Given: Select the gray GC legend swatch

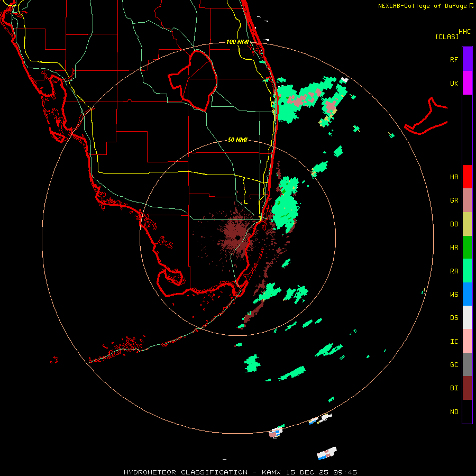Looking at the screenshot, I should tap(467, 364).
